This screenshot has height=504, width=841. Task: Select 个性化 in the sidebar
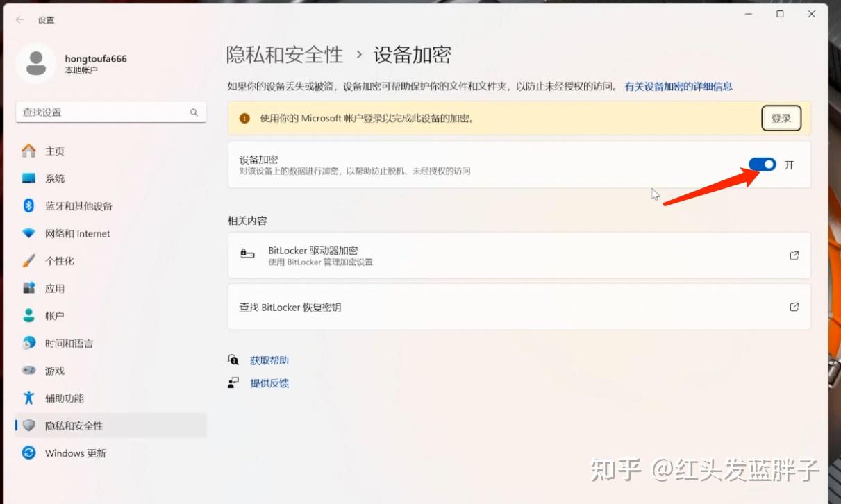pos(111,261)
